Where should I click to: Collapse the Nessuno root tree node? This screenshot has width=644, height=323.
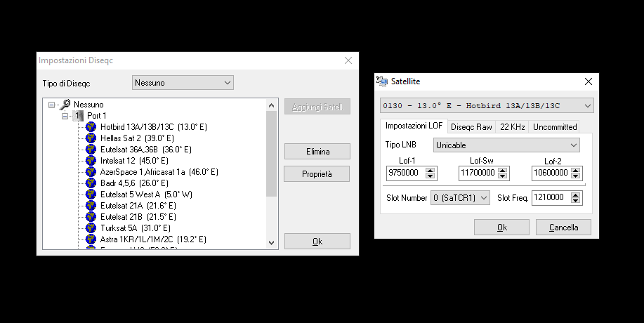pyautogui.click(x=51, y=105)
